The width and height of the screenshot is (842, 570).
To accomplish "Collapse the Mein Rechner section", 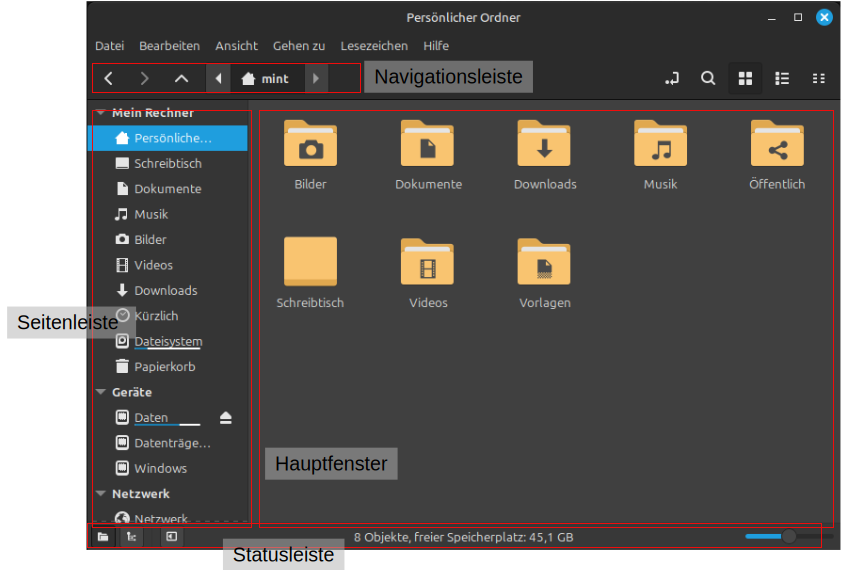I will (101, 113).
